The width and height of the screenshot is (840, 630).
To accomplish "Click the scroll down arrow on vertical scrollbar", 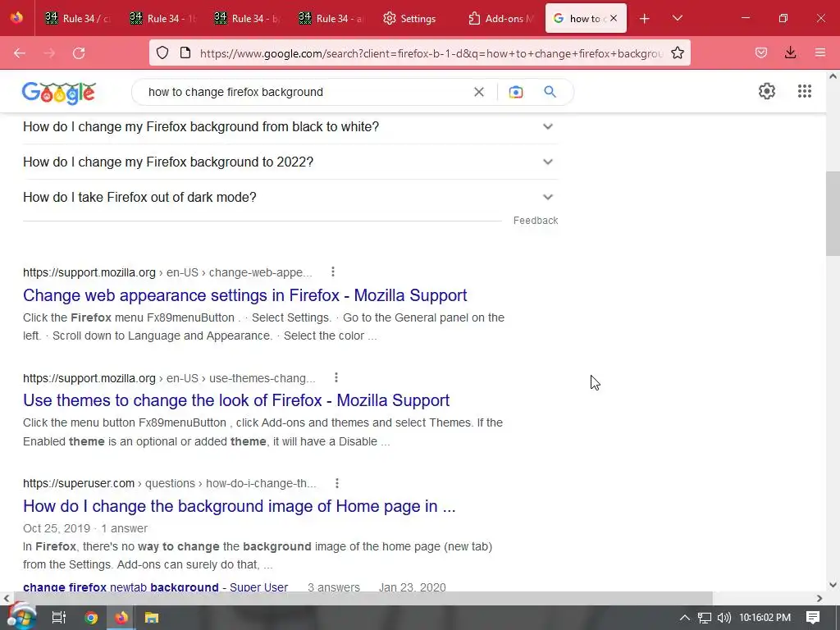I will pos(833,585).
